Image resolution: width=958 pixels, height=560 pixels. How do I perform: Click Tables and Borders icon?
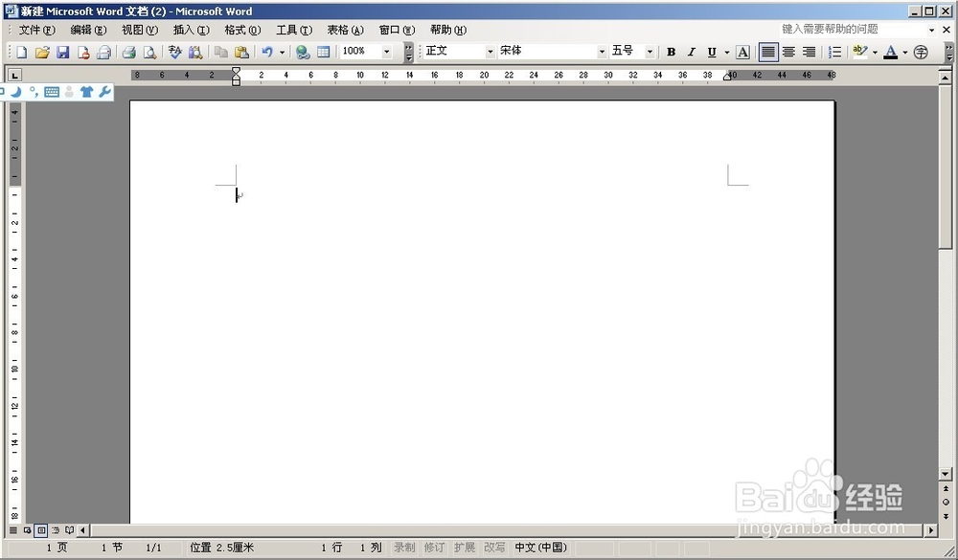point(324,52)
